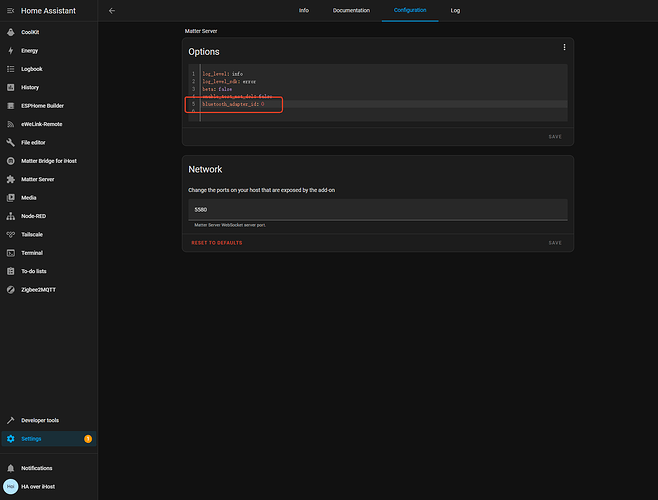Open To-do lists clipboard icon
658x500 pixels.
click(10, 271)
